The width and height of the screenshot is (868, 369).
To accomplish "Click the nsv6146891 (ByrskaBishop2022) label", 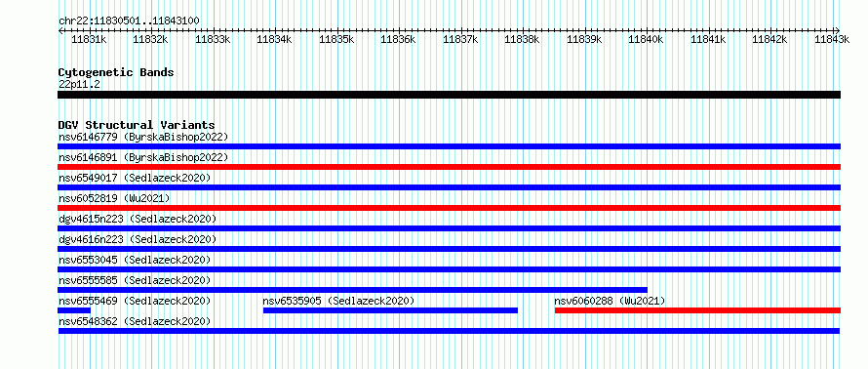I will tap(143, 157).
